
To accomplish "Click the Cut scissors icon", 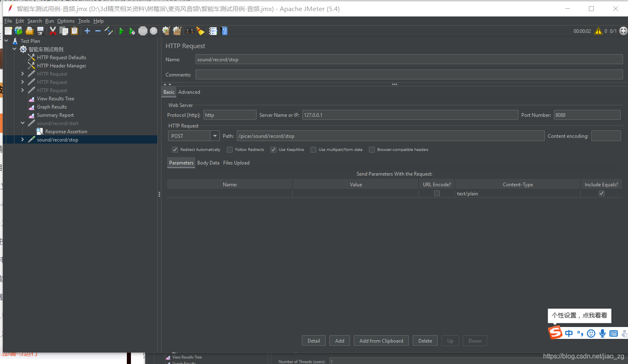I will 53,31.
